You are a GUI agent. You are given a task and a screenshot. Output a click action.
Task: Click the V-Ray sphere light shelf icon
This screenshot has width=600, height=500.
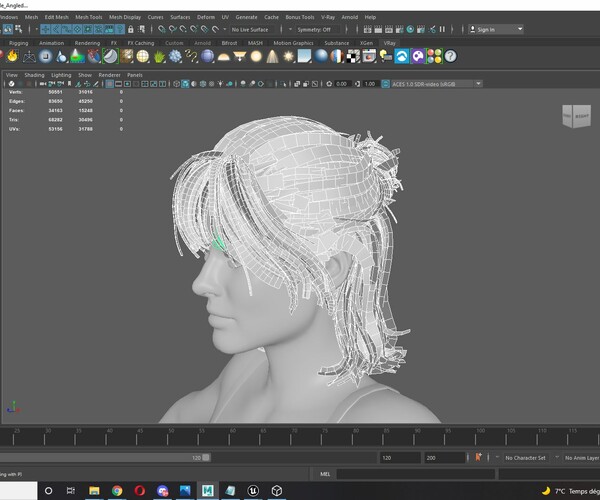[256, 56]
